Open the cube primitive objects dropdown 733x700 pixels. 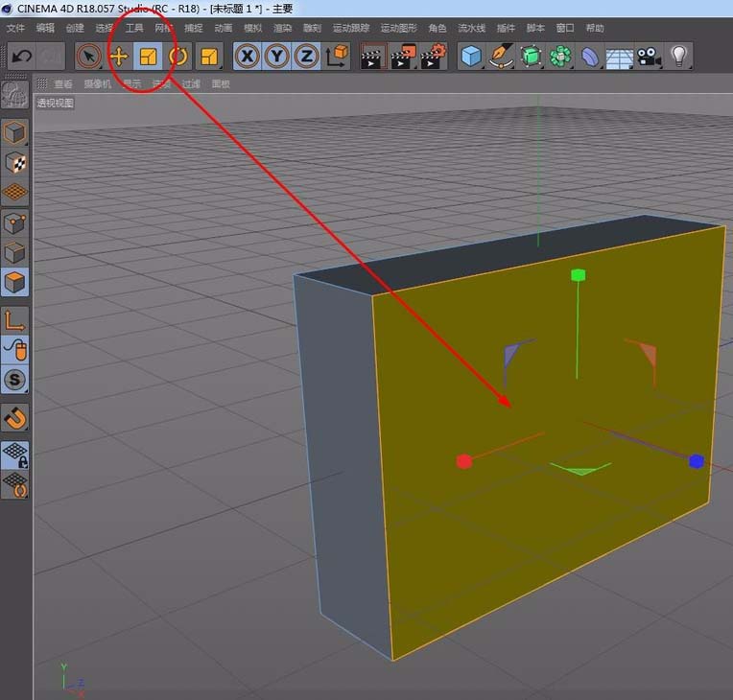(470, 57)
